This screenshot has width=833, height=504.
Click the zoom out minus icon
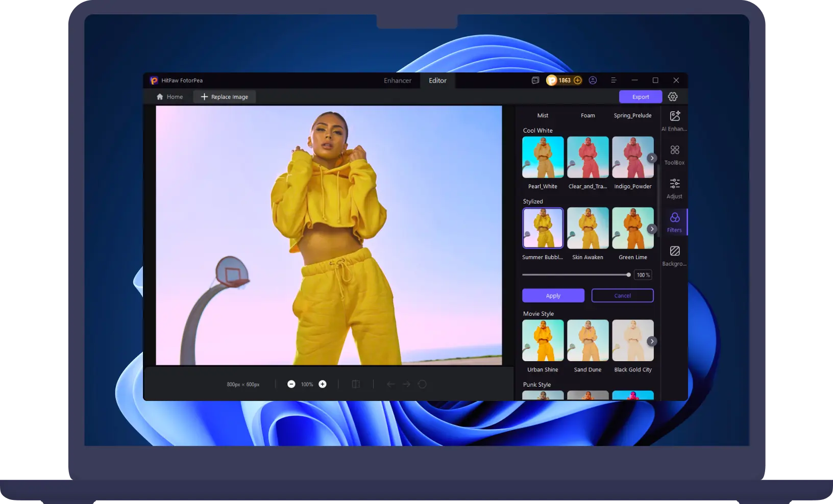[291, 384]
